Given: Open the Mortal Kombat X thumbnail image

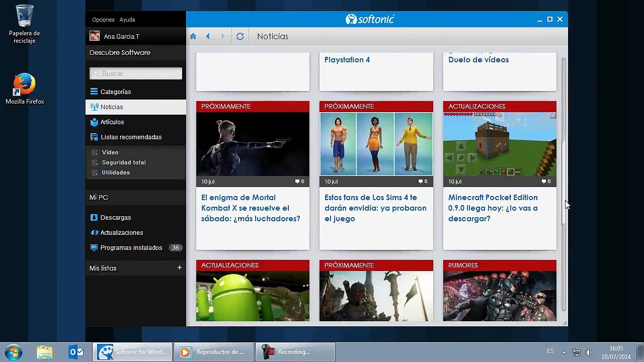Looking at the screenshot, I should (x=253, y=144).
